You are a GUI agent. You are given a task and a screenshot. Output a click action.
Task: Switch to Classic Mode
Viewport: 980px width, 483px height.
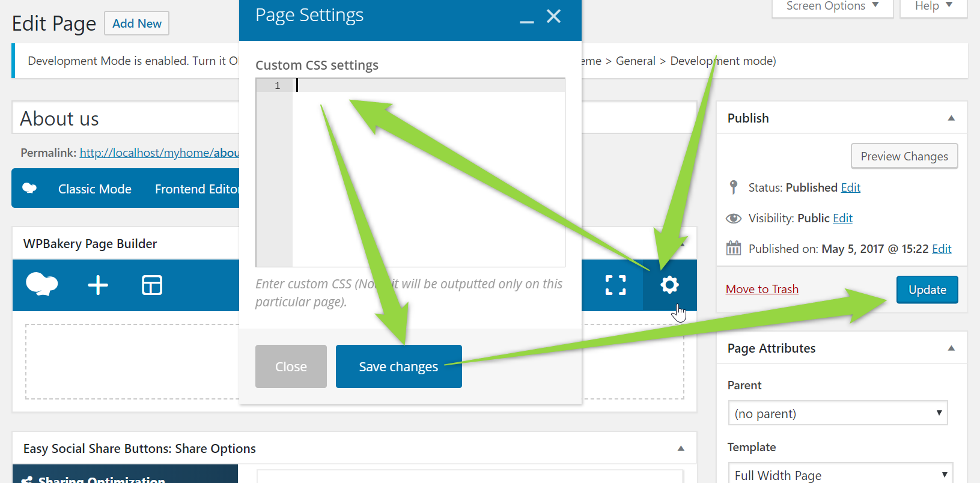pos(95,189)
